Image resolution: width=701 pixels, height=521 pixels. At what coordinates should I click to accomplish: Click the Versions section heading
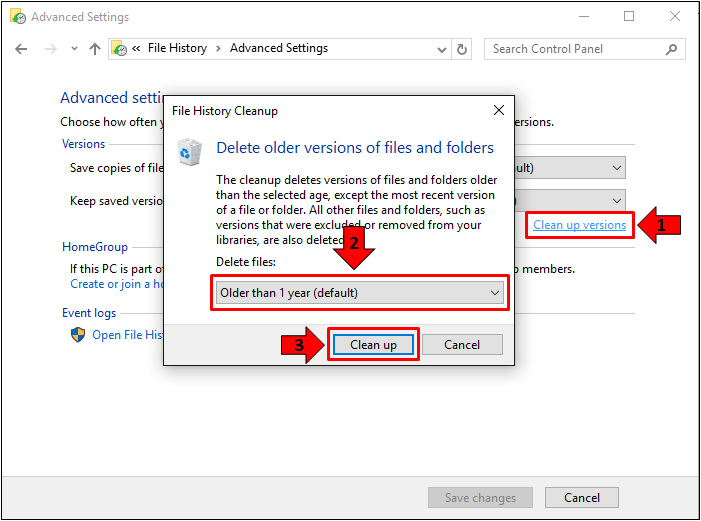pyautogui.click(x=84, y=144)
